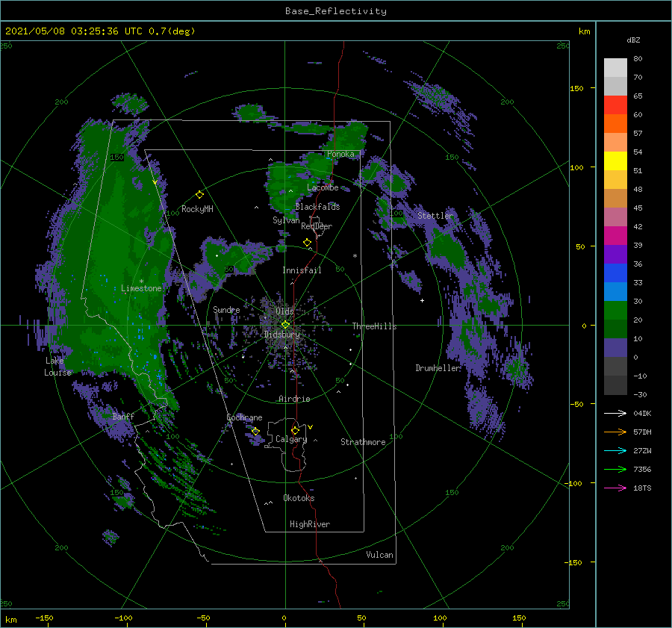Click the Olds label

pos(284,311)
